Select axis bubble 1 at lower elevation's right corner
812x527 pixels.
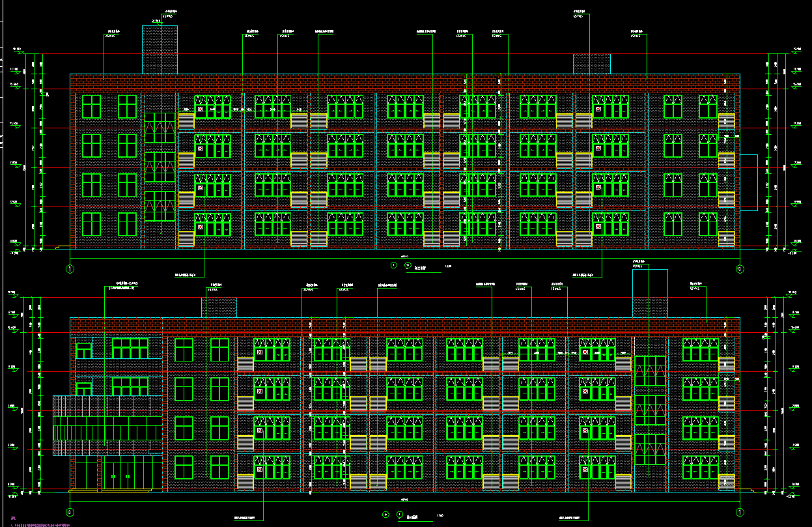coord(740,512)
